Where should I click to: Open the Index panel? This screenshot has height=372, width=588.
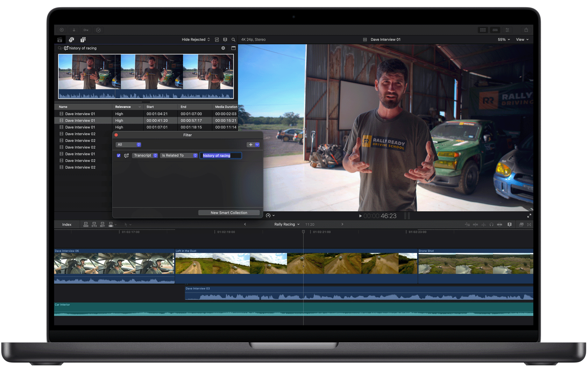(66, 224)
